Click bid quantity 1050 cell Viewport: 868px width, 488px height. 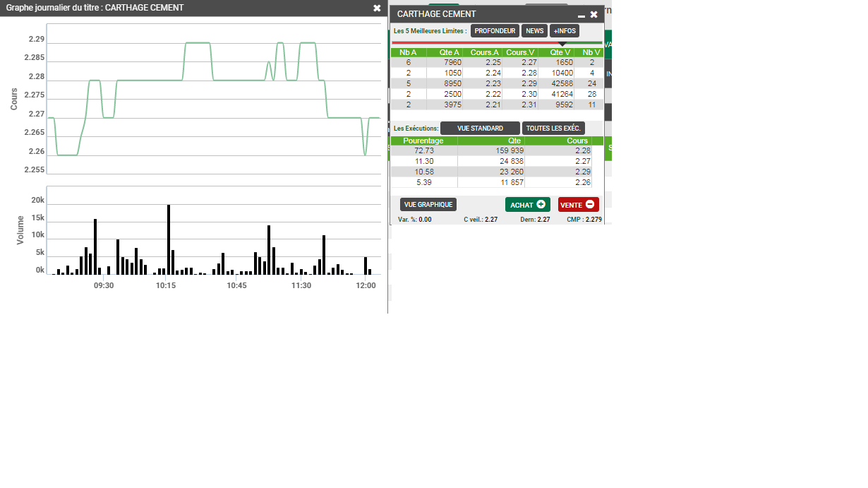445,73
